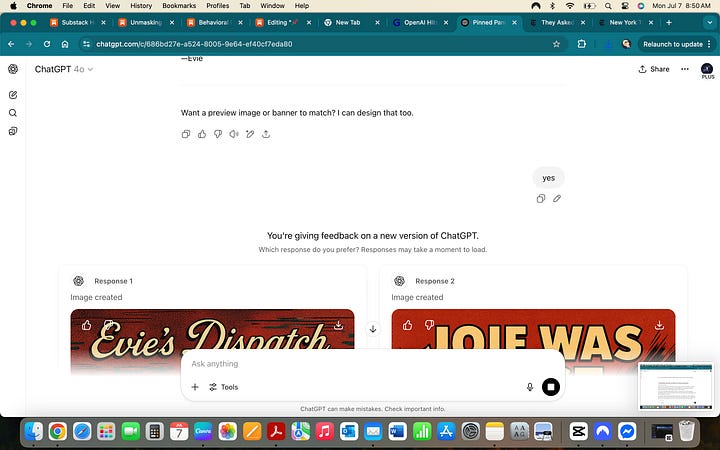Copy the assistant message with the copy icon
This screenshot has height=450, width=720.
pos(186,134)
